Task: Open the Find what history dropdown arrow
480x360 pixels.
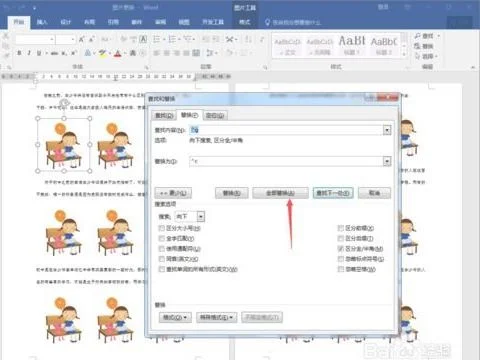Action: coord(387,130)
